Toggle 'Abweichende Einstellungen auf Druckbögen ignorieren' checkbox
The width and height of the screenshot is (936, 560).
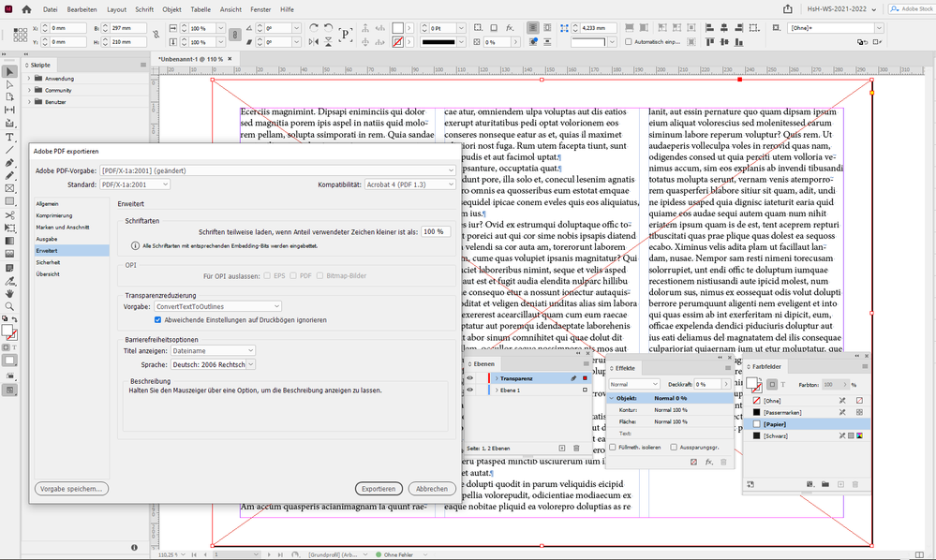click(x=157, y=320)
